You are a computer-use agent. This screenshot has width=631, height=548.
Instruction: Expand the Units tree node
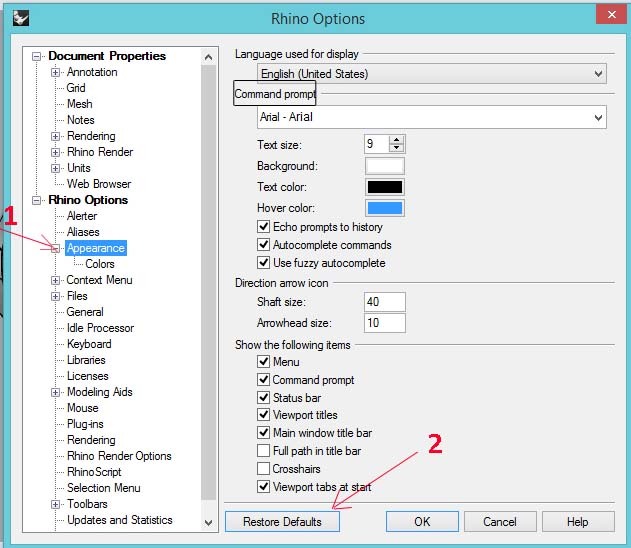coord(56,168)
